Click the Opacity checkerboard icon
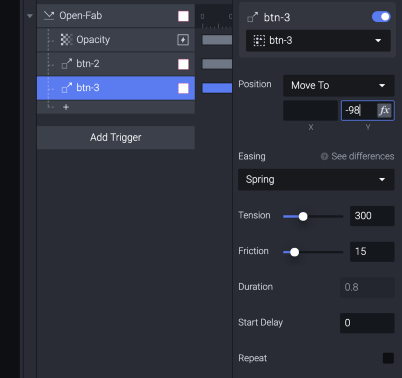 (66, 40)
